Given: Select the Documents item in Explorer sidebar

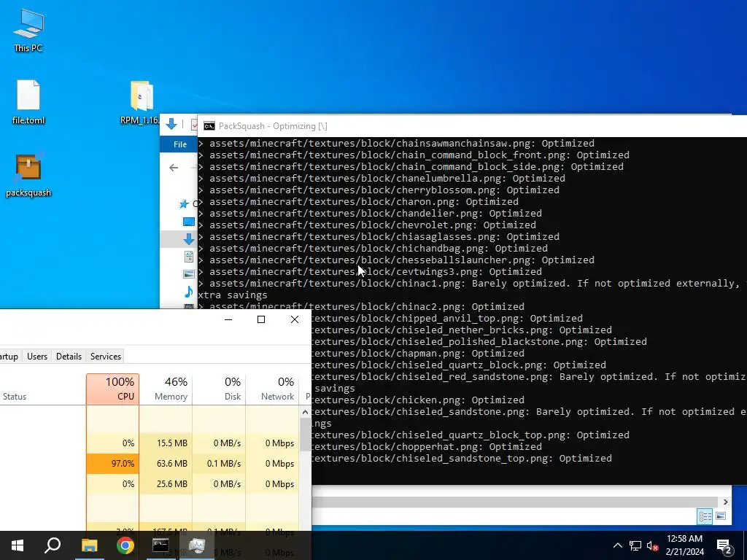Looking at the screenshot, I should (x=189, y=257).
